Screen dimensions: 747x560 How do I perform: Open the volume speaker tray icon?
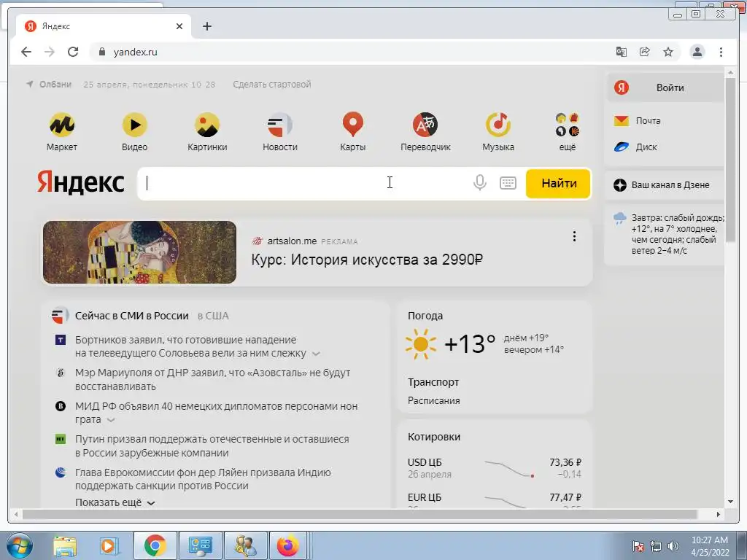point(673,545)
